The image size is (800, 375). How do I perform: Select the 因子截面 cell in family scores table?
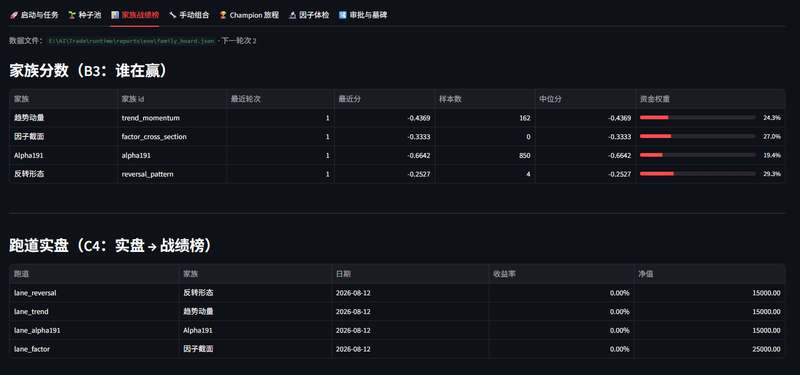tap(63, 137)
